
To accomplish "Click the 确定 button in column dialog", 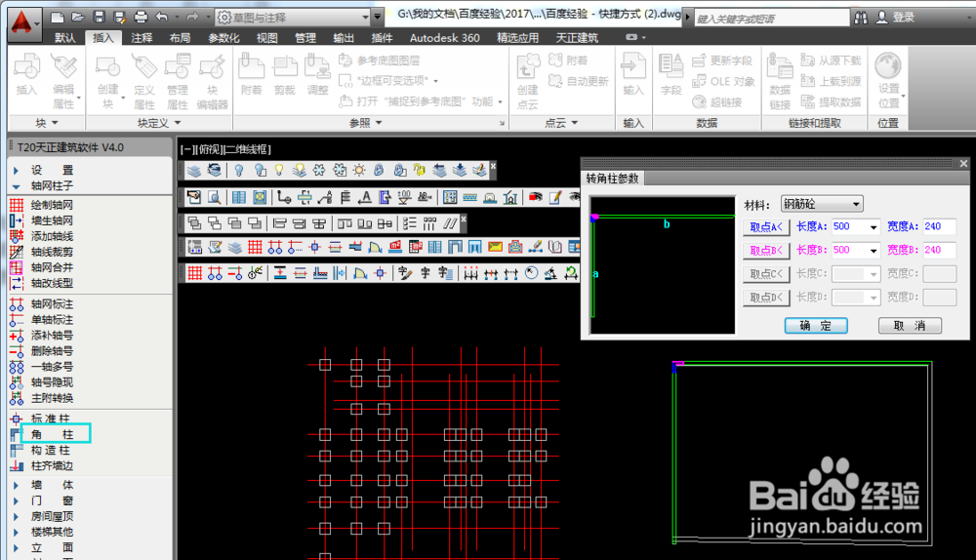I will (816, 326).
